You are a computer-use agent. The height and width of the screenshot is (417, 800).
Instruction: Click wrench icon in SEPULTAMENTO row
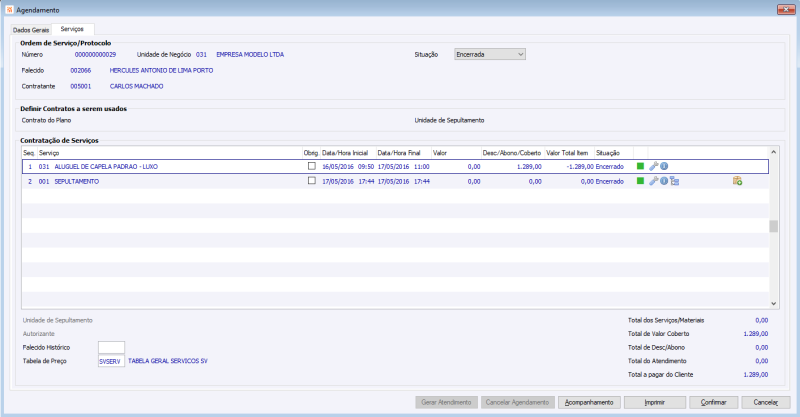(653, 181)
